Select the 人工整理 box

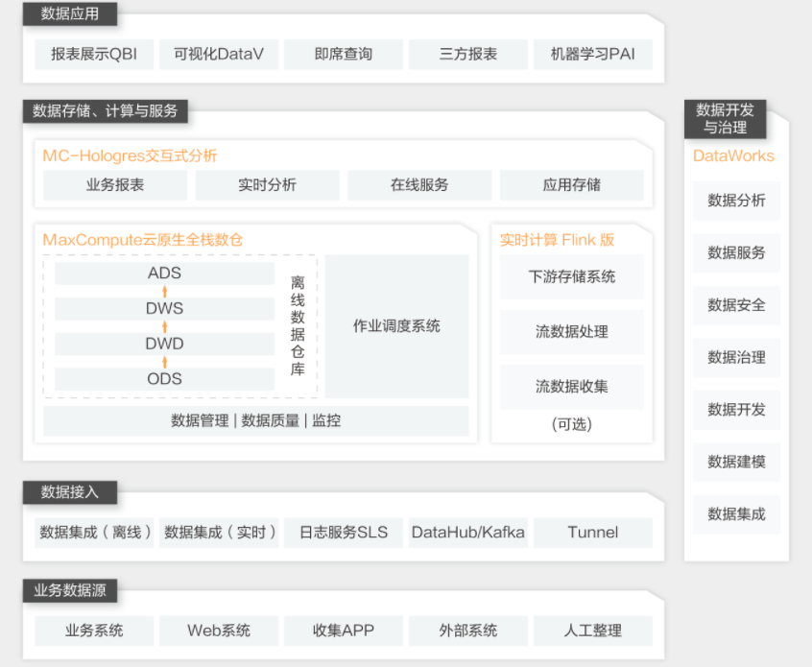pos(593,631)
